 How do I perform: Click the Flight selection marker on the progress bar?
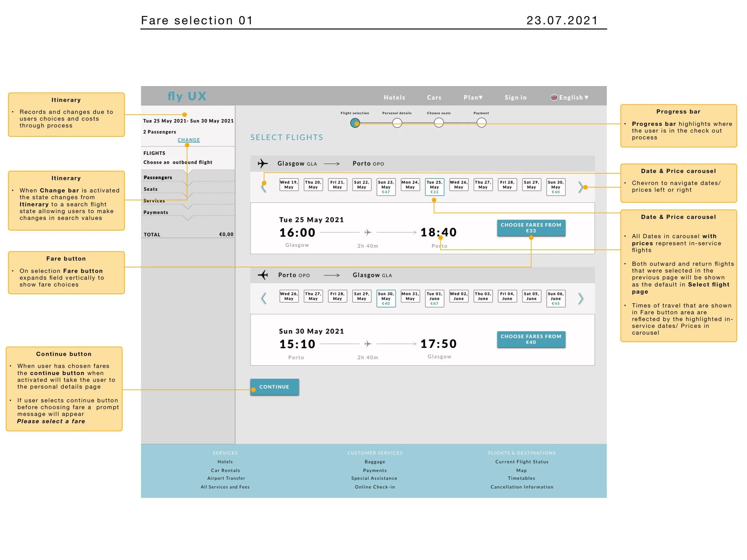tap(355, 123)
